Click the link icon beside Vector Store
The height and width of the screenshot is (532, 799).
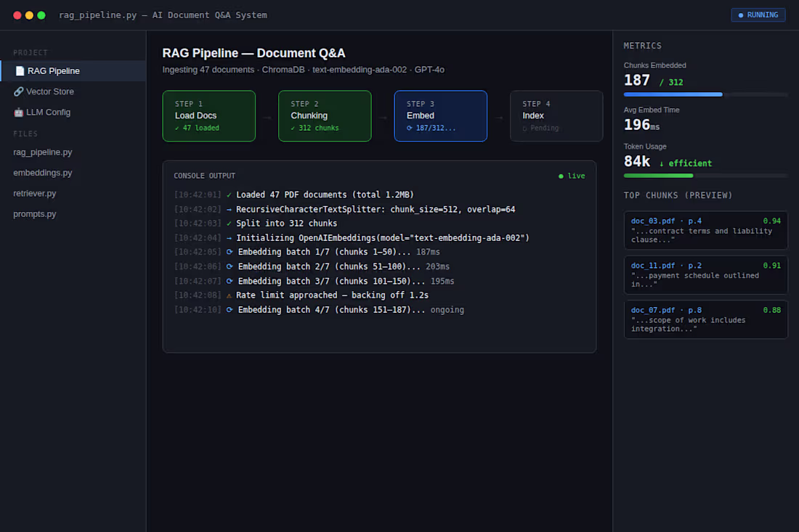(x=18, y=91)
